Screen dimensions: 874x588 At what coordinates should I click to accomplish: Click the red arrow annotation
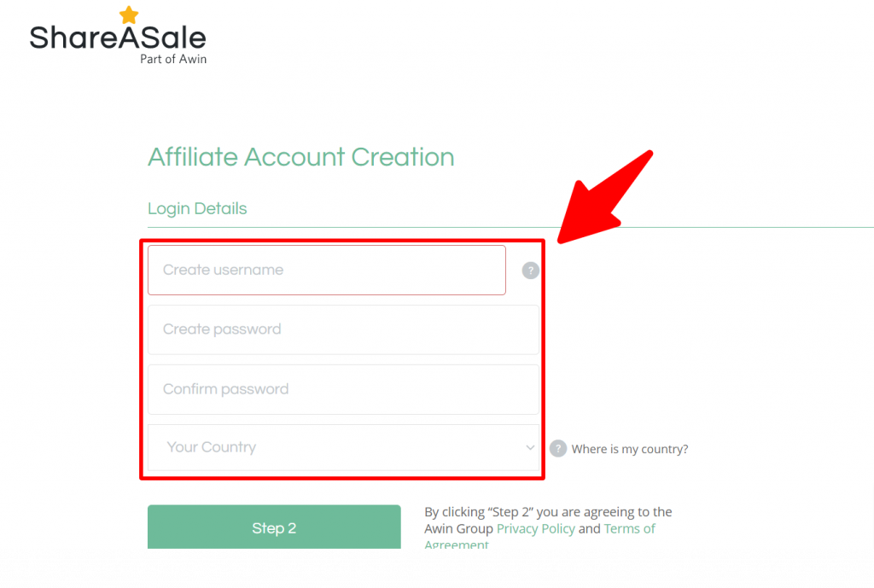point(608,197)
